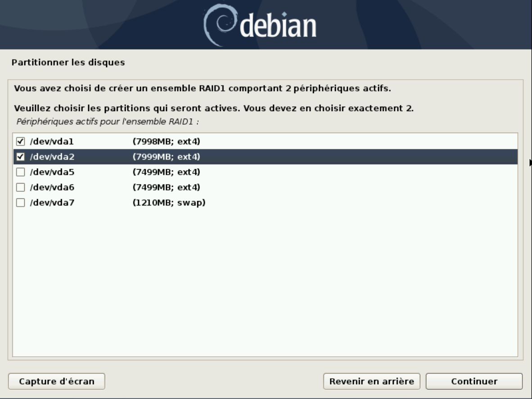The height and width of the screenshot is (399, 532).
Task: Enable the /dev/vda5 checkbox
Action: click(x=20, y=172)
